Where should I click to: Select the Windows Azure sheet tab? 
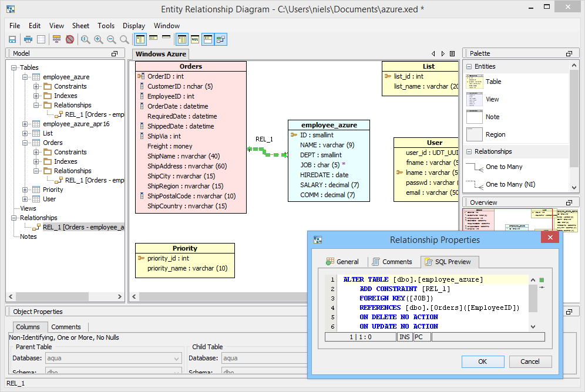(161, 54)
